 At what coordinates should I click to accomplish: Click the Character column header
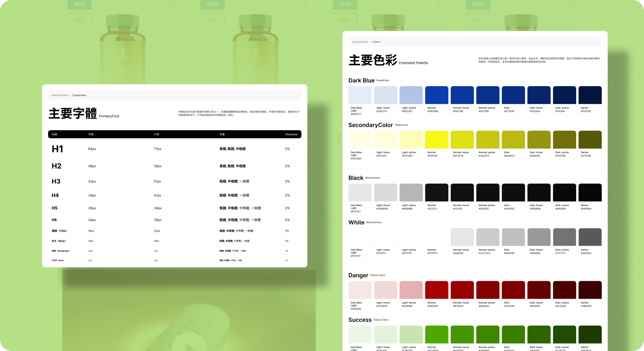click(x=291, y=134)
